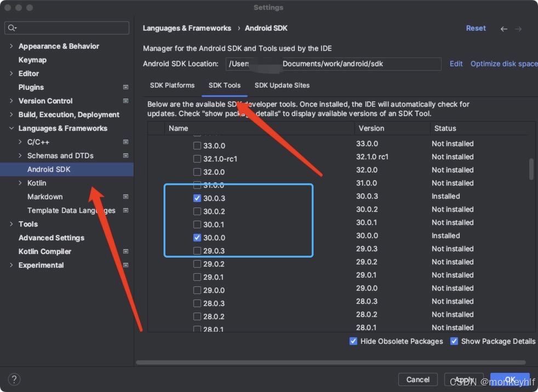The height and width of the screenshot is (392, 538).
Task: Check the 29.0.2 checkbox
Action: point(197,264)
